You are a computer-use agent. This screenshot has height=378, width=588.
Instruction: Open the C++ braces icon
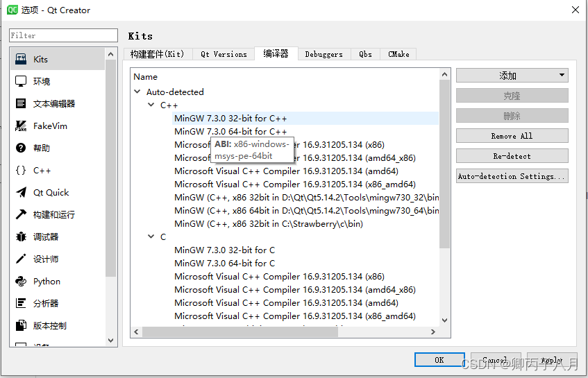(21, 170)
